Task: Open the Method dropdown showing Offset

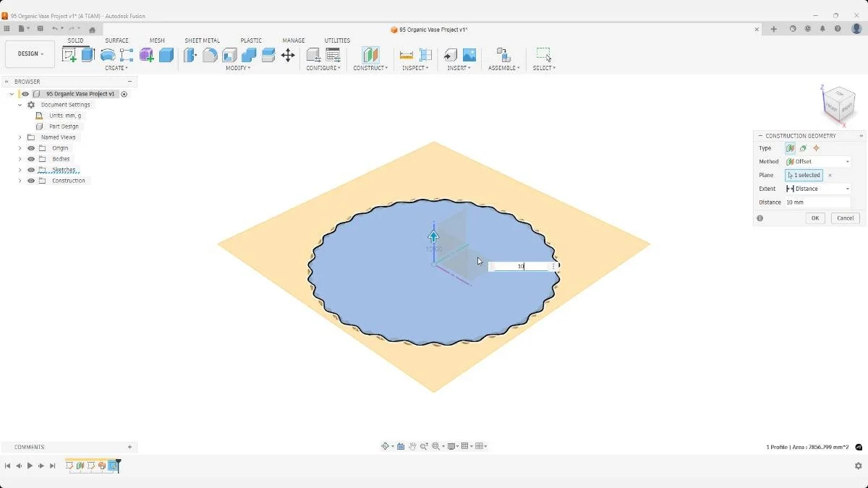Action: click(x=817, y=161)
